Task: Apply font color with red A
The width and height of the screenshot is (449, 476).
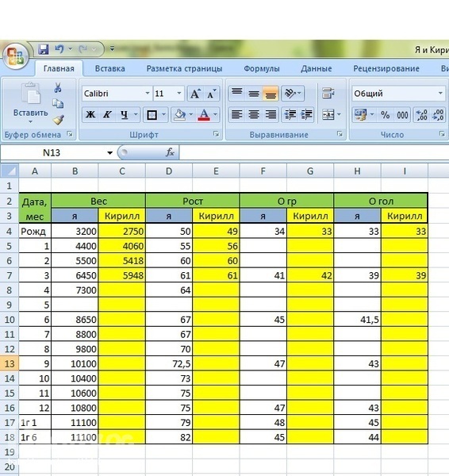Action: pyautogui.click(x=204, y=115)
